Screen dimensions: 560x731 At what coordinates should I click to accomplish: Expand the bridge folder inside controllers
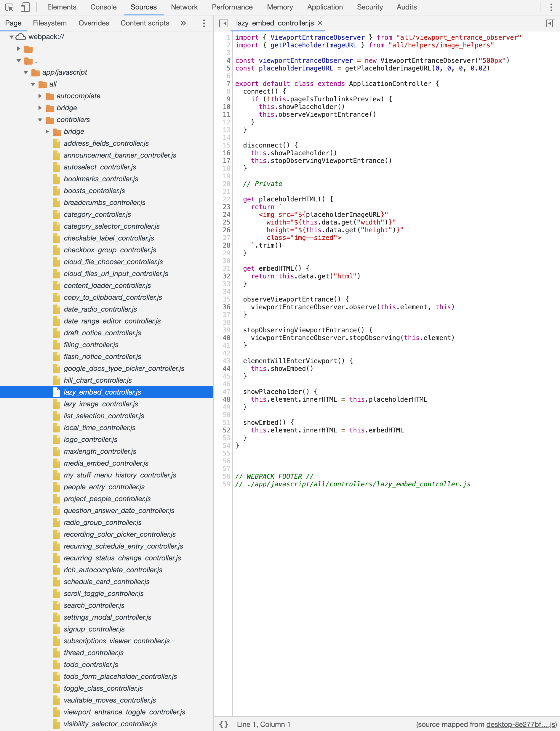[x=47, y=132]
